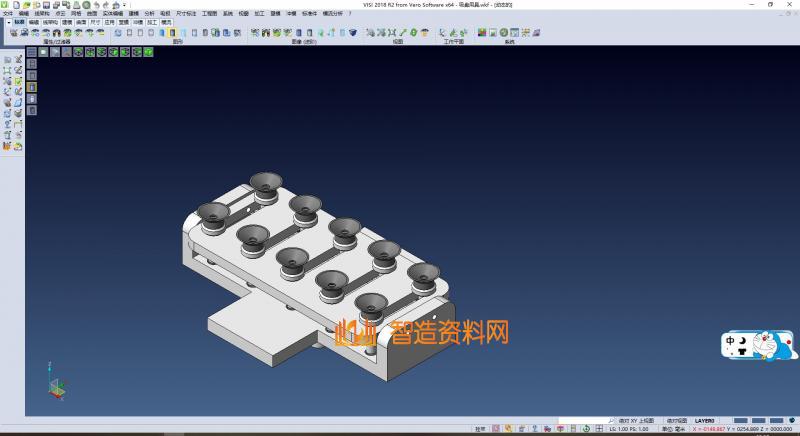Viewport: 800px width, 436px height.
Task: Open the multicolor palette icon in 系统 group
Action: click(482, 33)
